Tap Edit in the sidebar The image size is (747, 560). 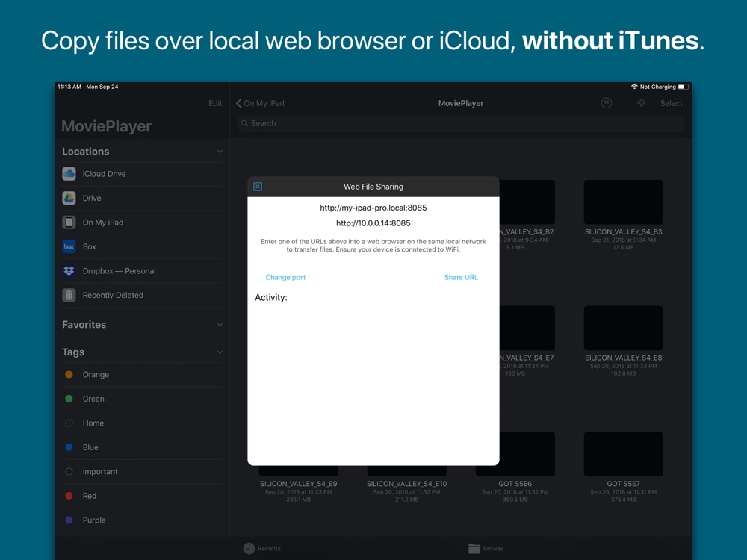(215, 103)
